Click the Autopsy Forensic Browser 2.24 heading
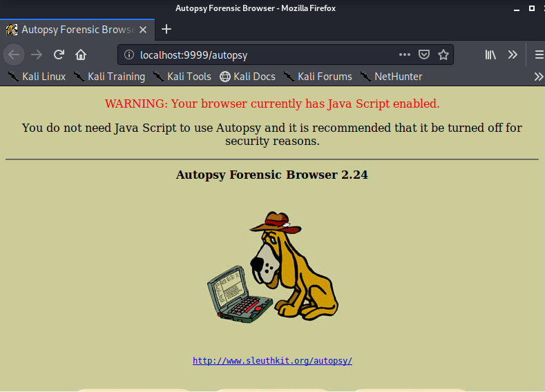This screenshot has width=545, height=392. (x=271, y=175)
